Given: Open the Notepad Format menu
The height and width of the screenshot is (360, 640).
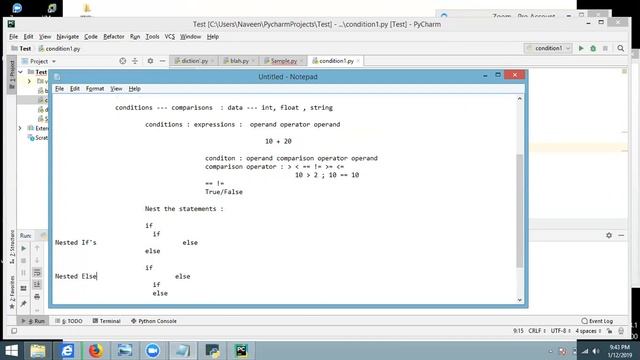Looking at the screenshot, I should [x=95, y=89].
